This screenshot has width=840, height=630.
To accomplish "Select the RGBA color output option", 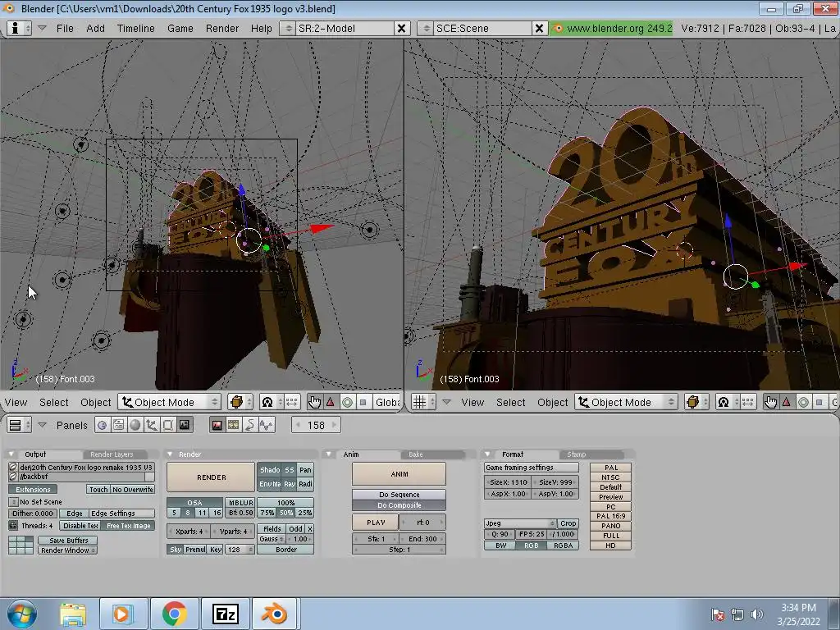I will coord(563,546).
